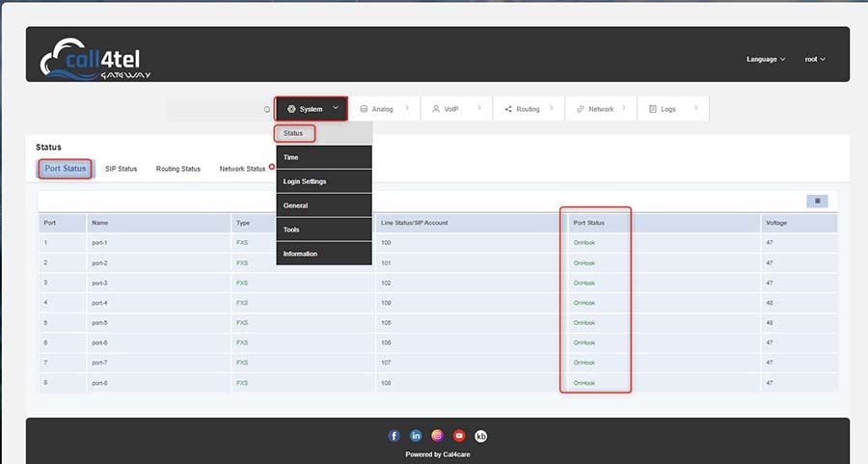Choose Time in the System menu
This screenshot has width=868, height=464.
[291, 157]
